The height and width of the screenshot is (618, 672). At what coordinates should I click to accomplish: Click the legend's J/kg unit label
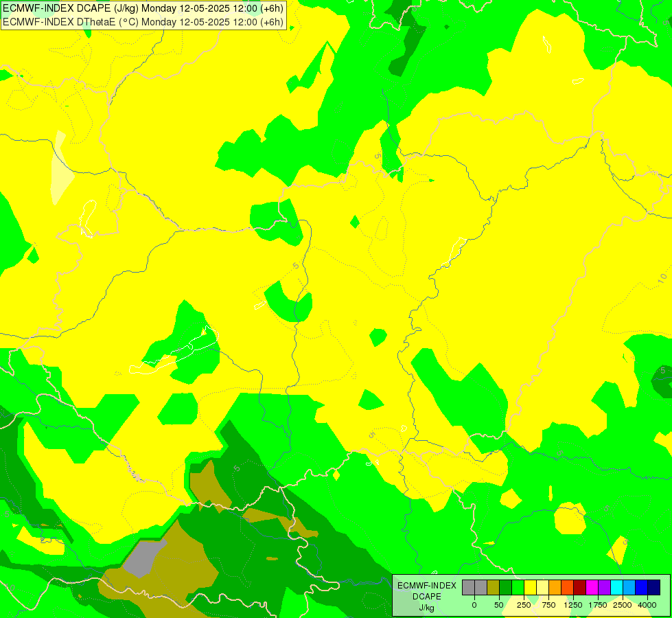[x=427, y=608]
